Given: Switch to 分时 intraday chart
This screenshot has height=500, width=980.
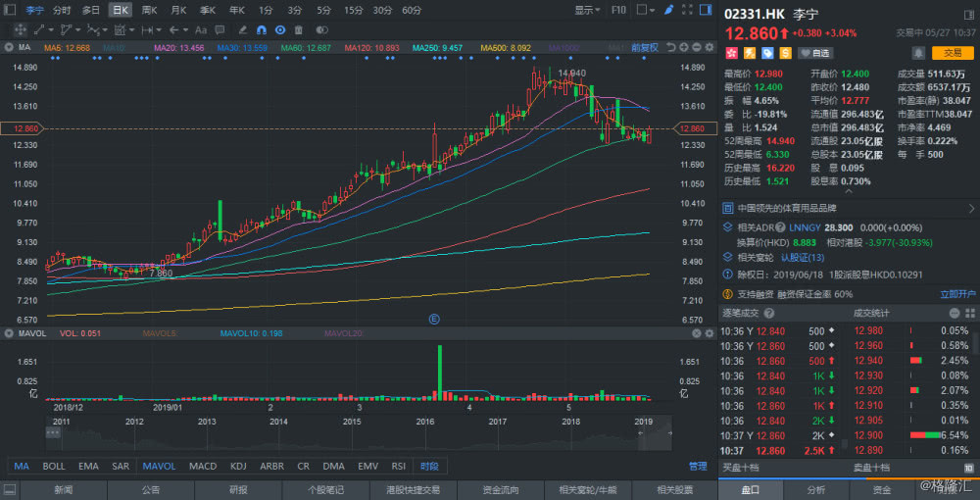Looking at the screenshot, I should (x=61, y=10).
